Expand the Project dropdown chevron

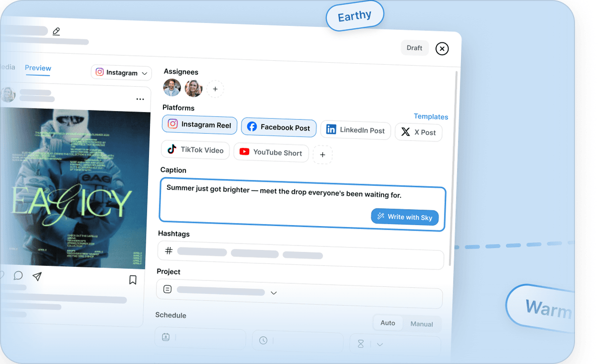274,293
